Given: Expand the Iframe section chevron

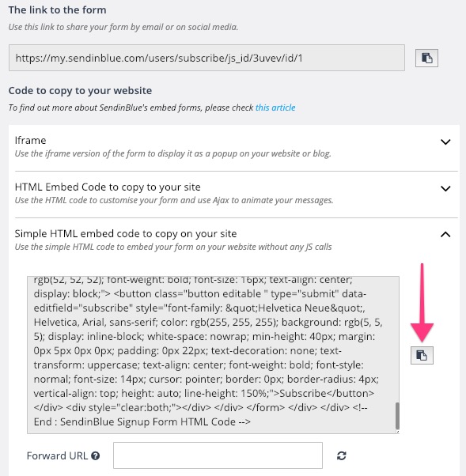Looking at the screenshot, I should pos(445,142).
